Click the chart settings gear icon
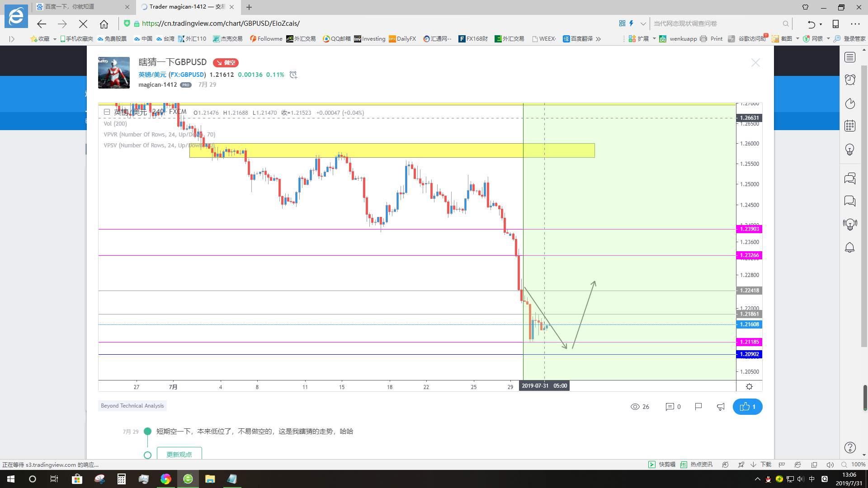The width and height of the screenshot is (868, 488). (x=749, y=386)
